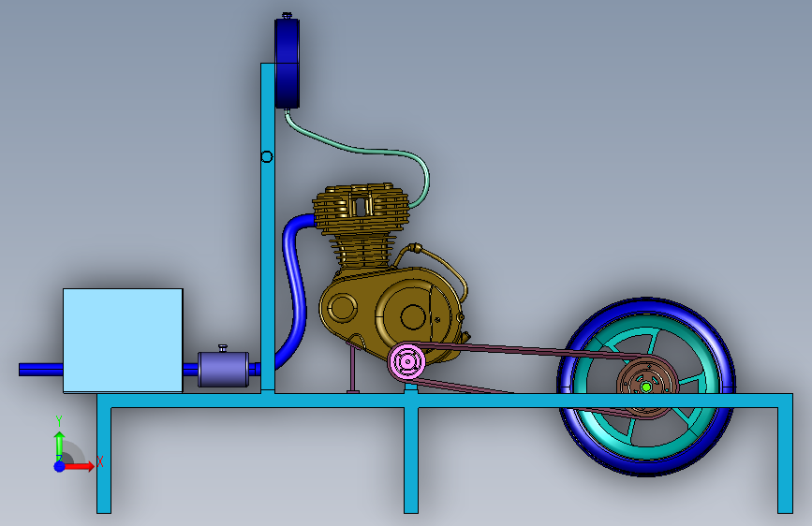Select the middle leg of the frame

point(410,460)
